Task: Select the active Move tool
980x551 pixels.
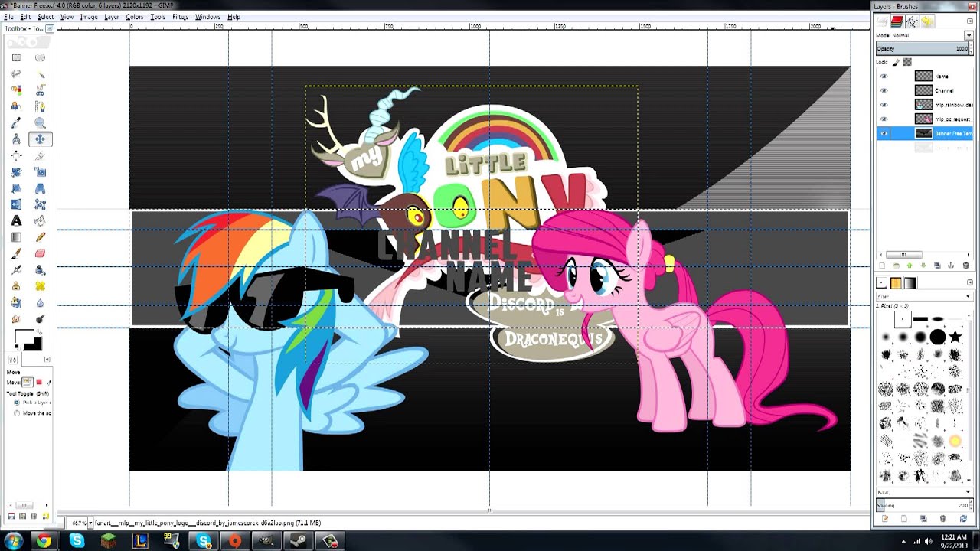Action: 40,139
